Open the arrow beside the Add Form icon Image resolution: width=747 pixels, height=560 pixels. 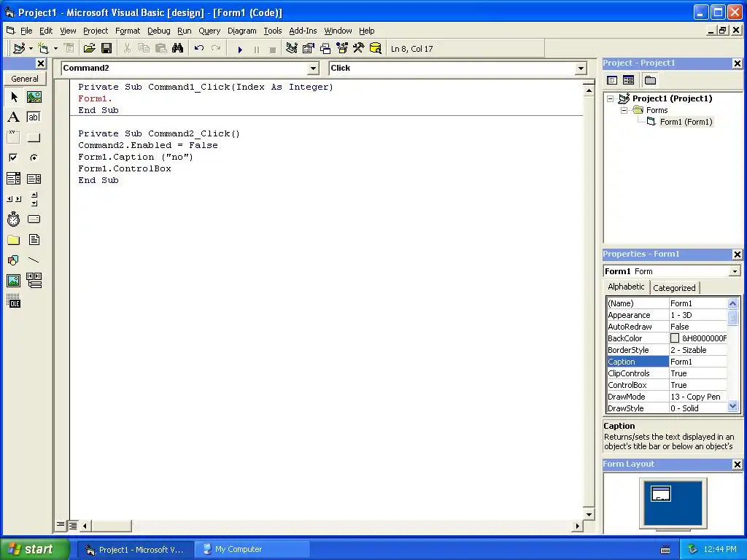tap(55, 48)
